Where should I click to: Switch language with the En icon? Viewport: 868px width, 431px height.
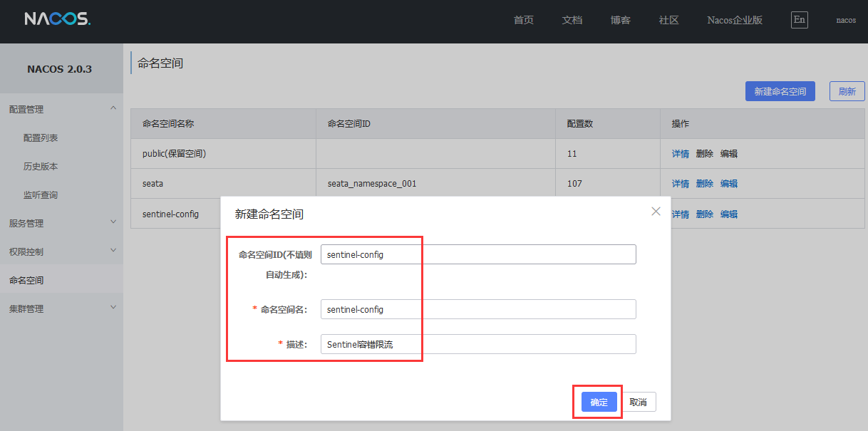click(800, 20)
